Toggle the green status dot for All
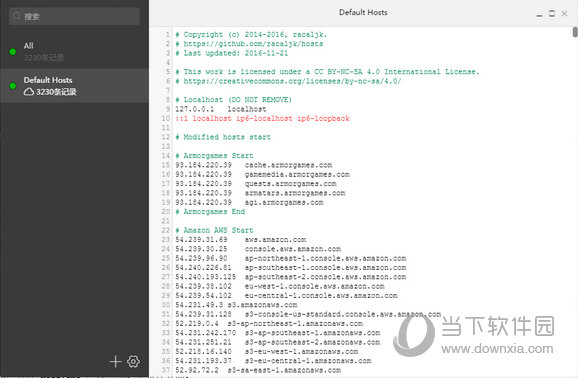 (13, 52)
